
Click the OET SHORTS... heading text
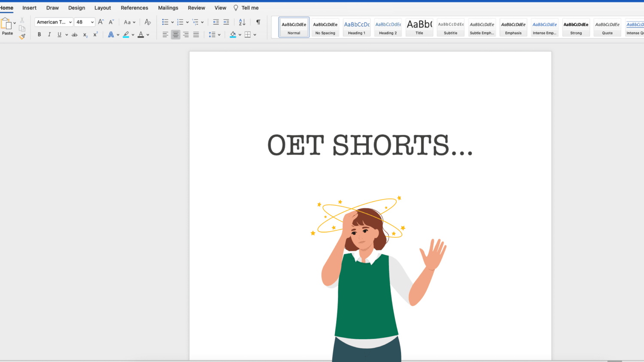[x=370, y=145]
